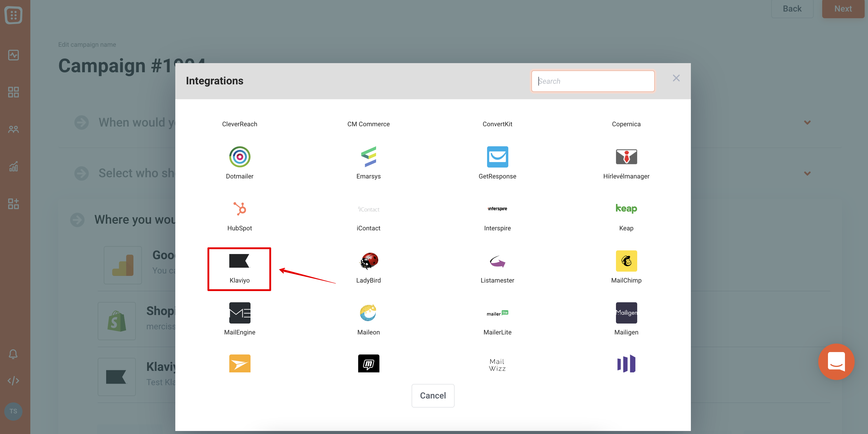Open notifications bell in sidebar
This screenshot has width=868, height=434.
pos(13,354)
